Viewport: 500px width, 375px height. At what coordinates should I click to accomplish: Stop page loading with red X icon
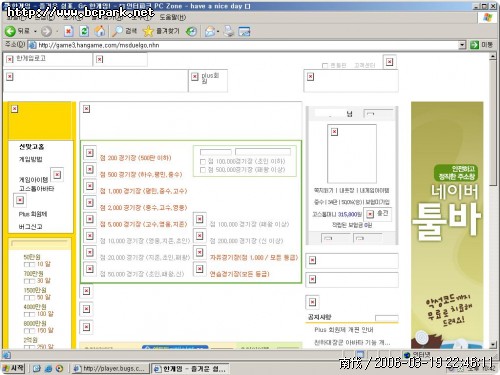click(69, 31)
